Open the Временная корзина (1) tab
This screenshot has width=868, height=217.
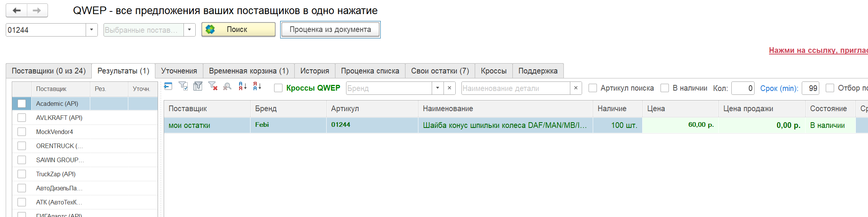point(249,71)
